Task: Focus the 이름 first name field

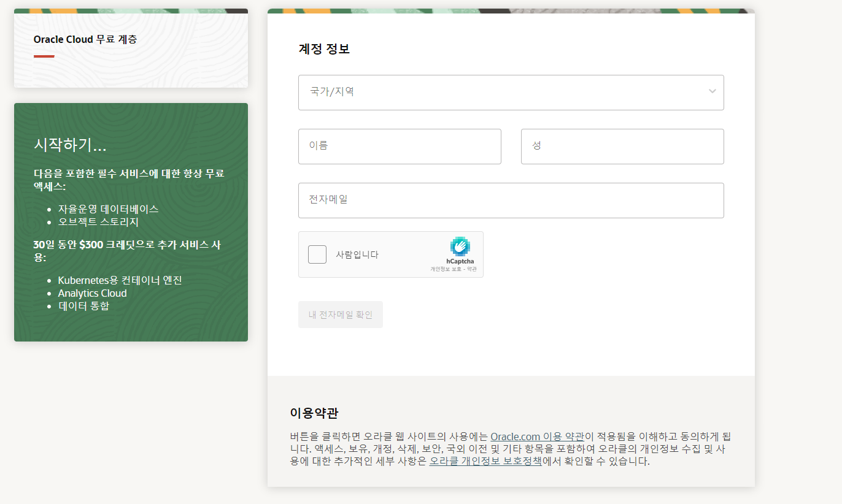Action: pos(400,147)
